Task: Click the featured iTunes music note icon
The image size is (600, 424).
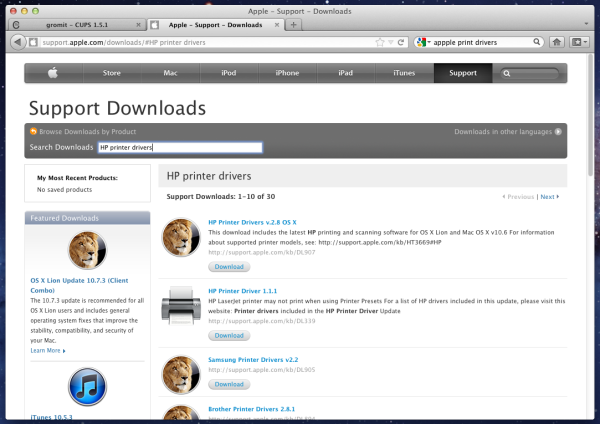Action: [87, 386]
